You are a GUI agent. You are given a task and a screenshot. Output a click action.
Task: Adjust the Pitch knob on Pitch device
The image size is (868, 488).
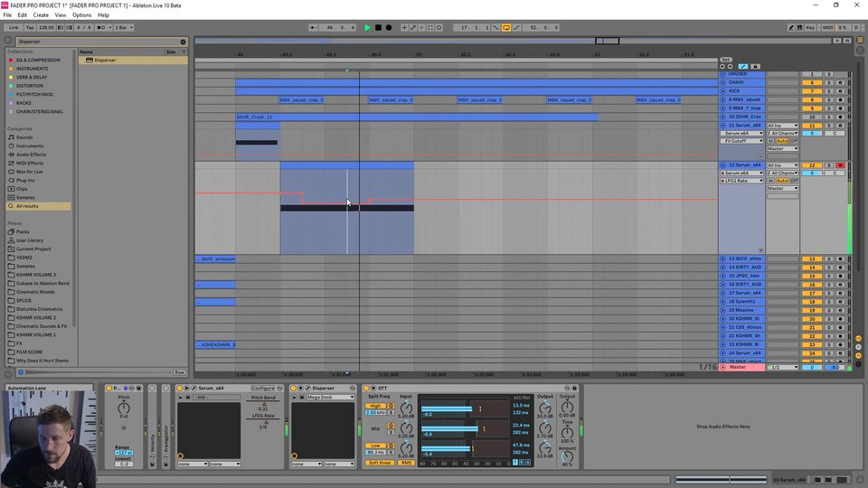[x=124, y=408]
